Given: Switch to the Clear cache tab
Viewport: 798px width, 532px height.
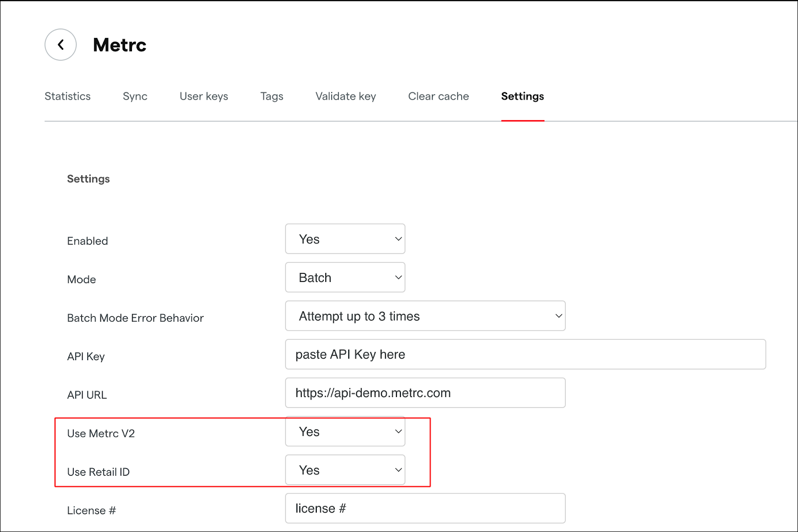Looking at the screenshot, I should point(438,96).
